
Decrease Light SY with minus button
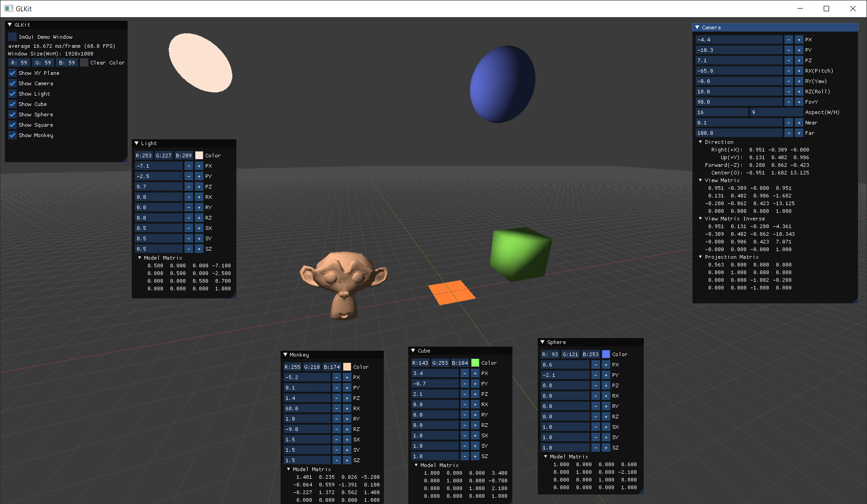189,238
